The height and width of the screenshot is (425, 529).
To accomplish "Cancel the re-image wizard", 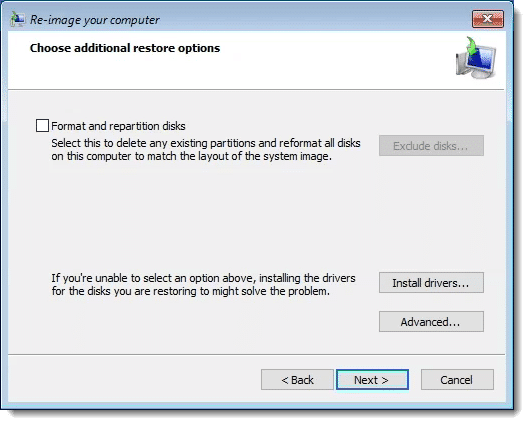I will pos(457,380).
